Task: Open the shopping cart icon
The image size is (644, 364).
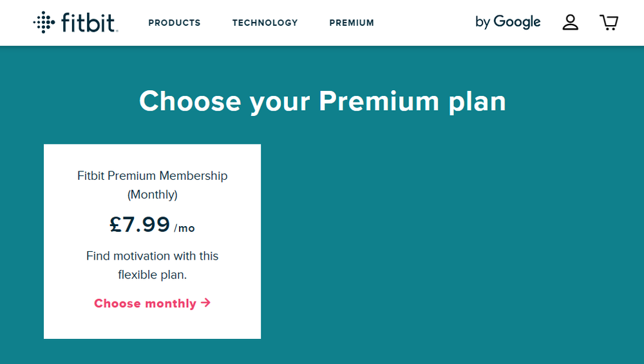Action: pos(609,23)
